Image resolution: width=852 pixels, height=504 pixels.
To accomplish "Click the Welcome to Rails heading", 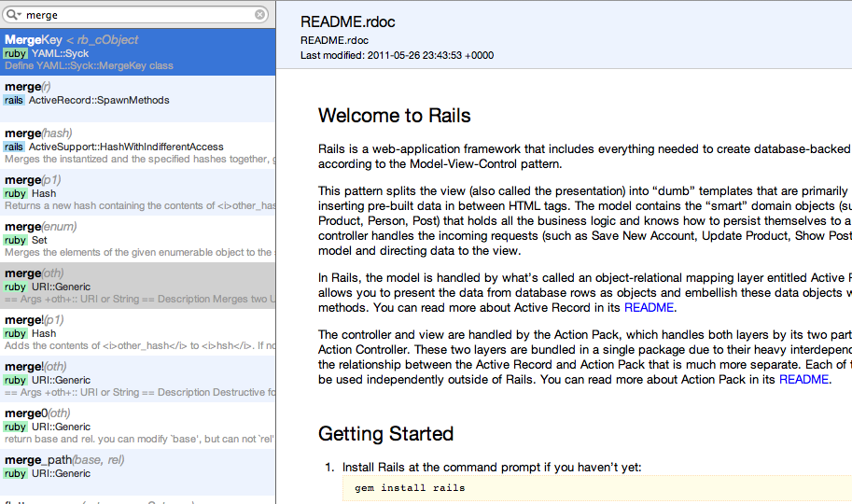I will click(x=395, y=116).
